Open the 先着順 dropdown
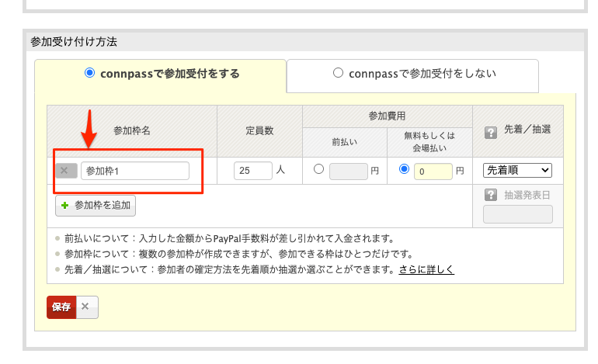 pos(517,170)
